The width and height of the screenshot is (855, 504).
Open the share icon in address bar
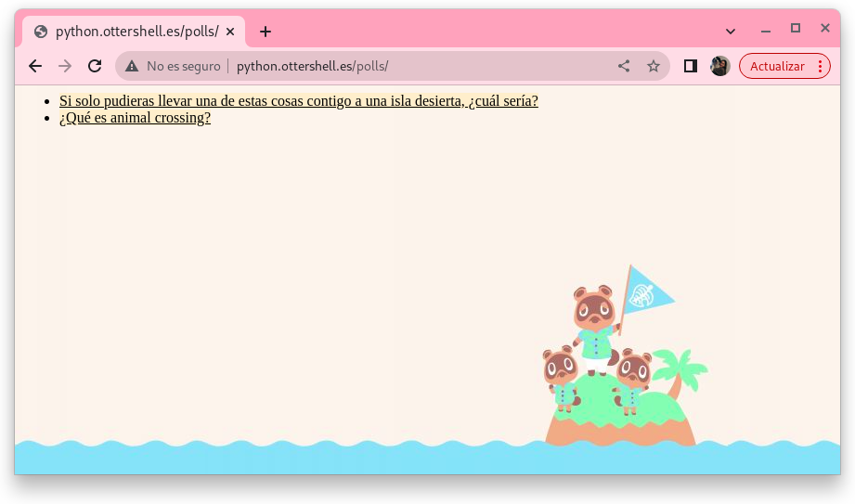point(624,66)
